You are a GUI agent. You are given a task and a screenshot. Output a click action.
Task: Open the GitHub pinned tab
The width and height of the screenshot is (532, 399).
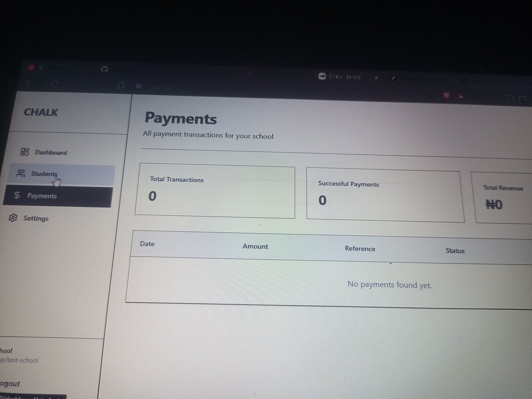coord(105,69)
